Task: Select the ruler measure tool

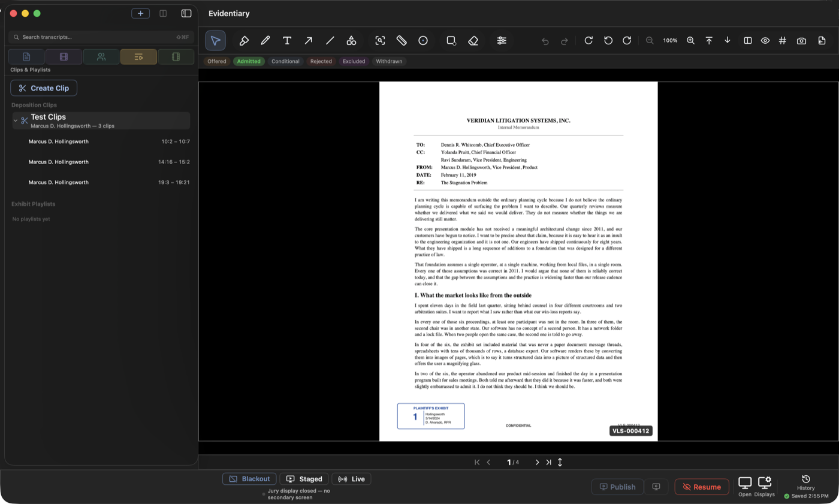Action: pyautogui.click(x=402, y=40)
